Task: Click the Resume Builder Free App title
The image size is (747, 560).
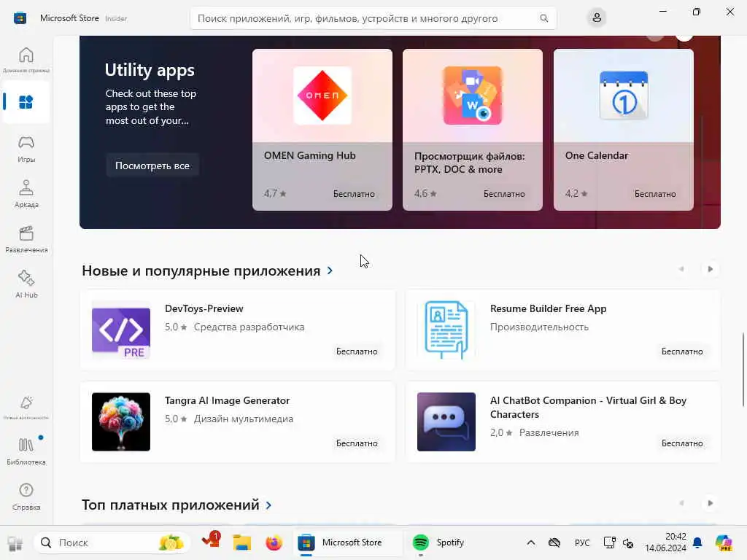Action: 549,308
